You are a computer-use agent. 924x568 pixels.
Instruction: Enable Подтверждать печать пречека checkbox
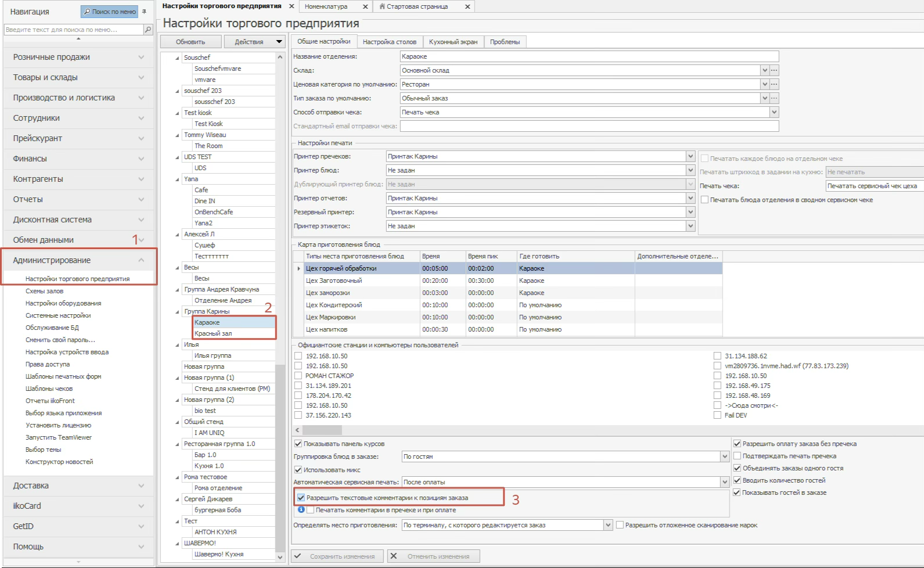tap(737, 456)
